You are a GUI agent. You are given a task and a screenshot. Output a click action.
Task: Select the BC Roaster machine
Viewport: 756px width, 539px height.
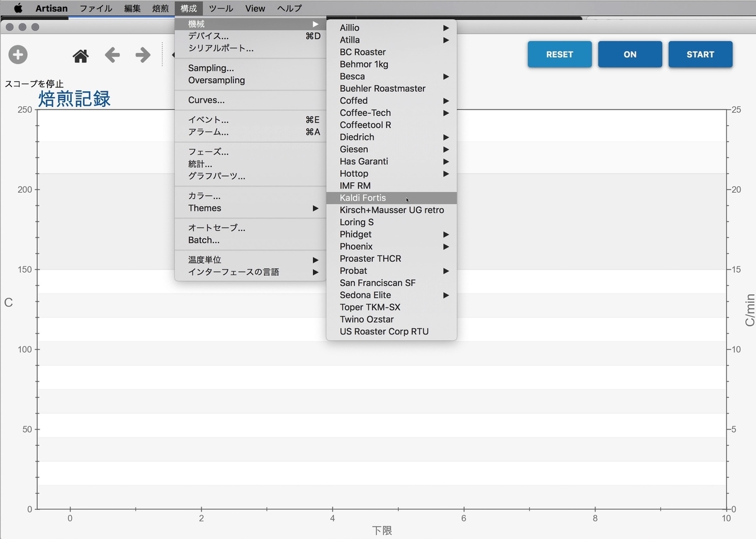(392, 52)
